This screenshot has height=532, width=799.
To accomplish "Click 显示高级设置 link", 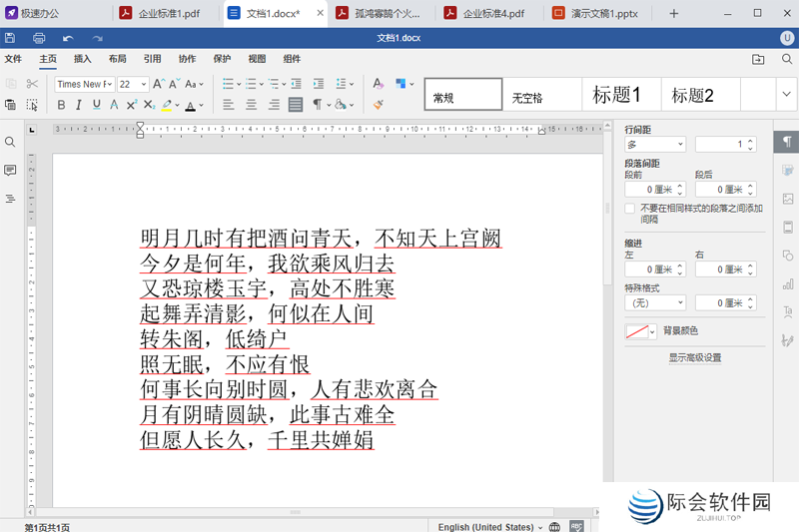I will point(694,357).
